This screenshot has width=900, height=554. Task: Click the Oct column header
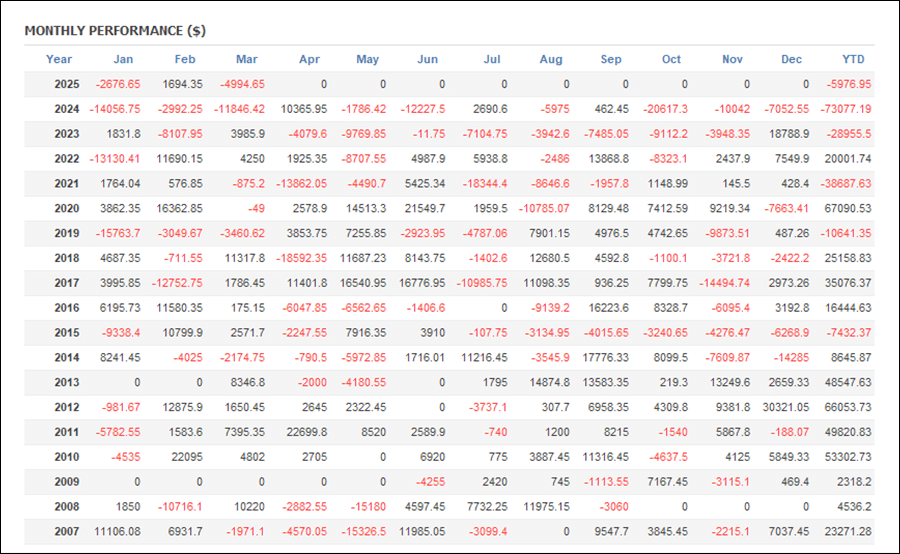tap(671, 59)
